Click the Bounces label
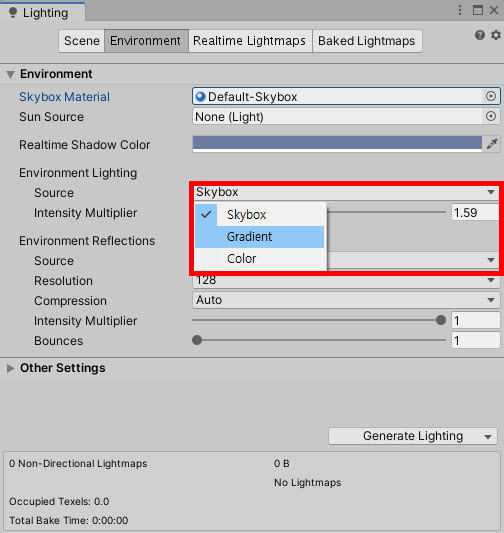 58,341
